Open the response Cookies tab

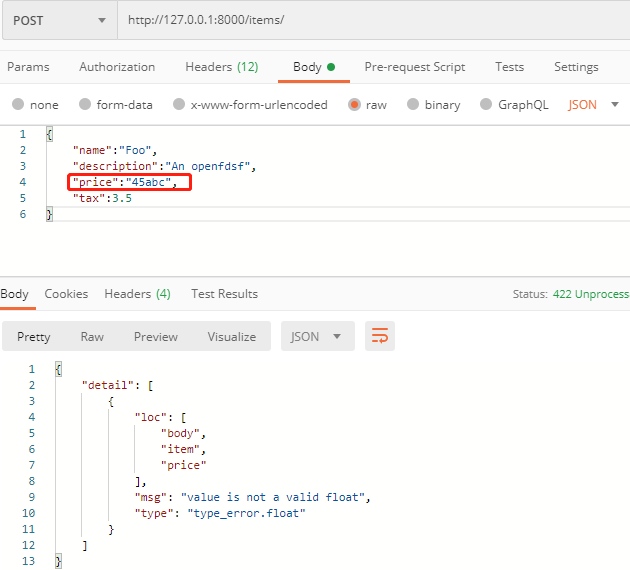point(66,294)
